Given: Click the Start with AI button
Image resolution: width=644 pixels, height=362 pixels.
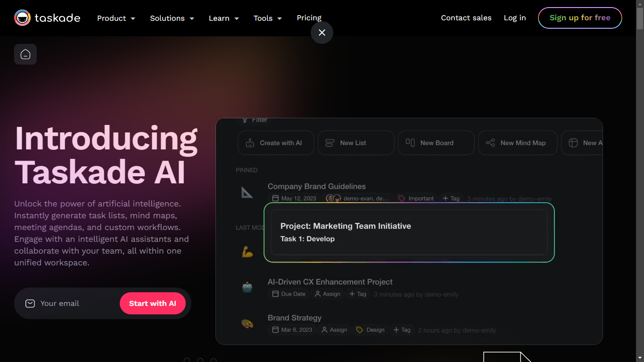Looking at the screenshot, I should click(x=153, y=304).
